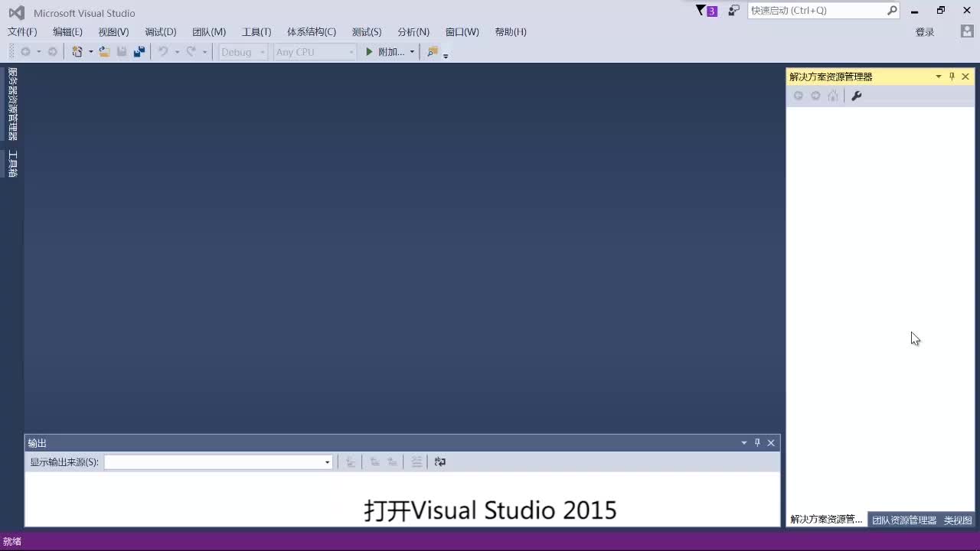Open the 视图(V) menu
The image size is (980, 551).
coord(113,31)
